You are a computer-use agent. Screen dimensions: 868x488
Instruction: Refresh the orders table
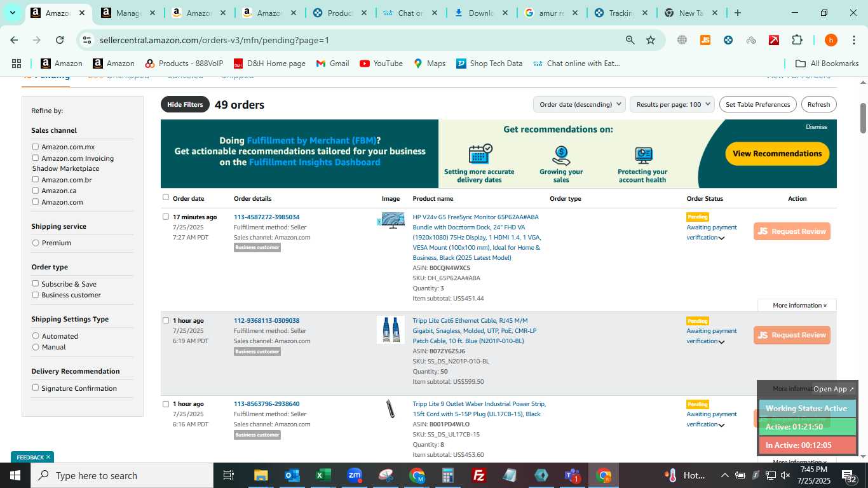click(x=818, y=104)
